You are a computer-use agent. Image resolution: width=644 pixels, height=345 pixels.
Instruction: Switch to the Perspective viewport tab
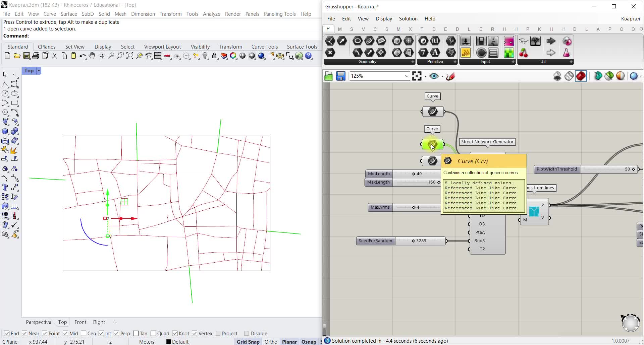coord(39,322)
